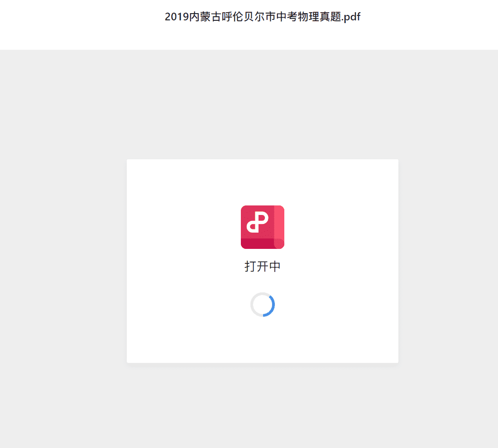This screenshot has width=498, height=448.
Task: Click the 中考物理真题 portion of the title
Action: (309, 17)
